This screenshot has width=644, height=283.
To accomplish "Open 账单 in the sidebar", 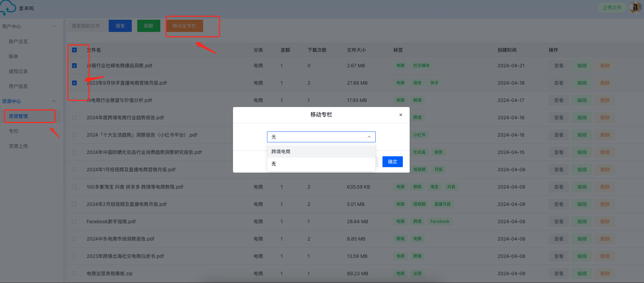I will pos(14,56).
